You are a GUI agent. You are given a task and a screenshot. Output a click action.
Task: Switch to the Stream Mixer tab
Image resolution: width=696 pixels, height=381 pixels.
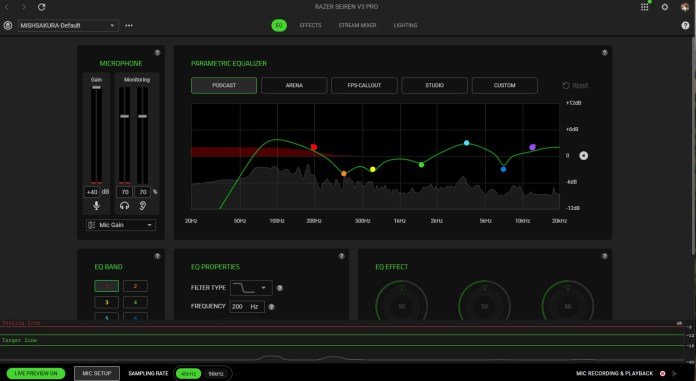coord(357,25)
